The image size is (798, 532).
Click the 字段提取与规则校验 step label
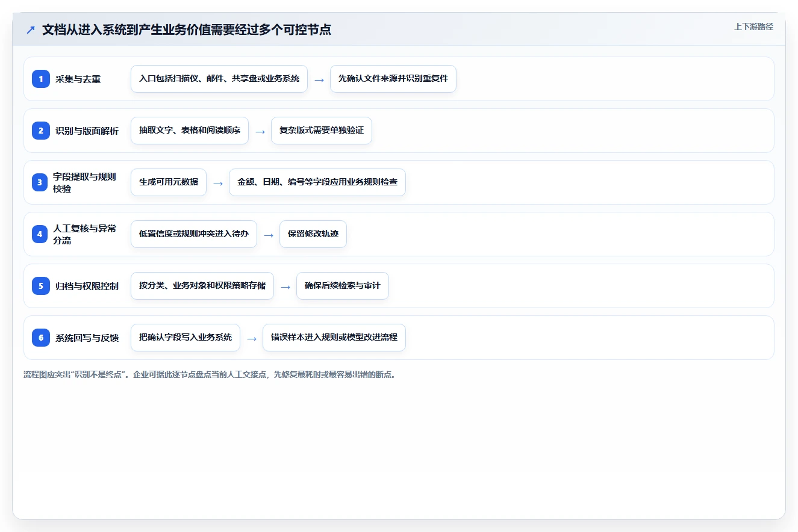(84, 182)
